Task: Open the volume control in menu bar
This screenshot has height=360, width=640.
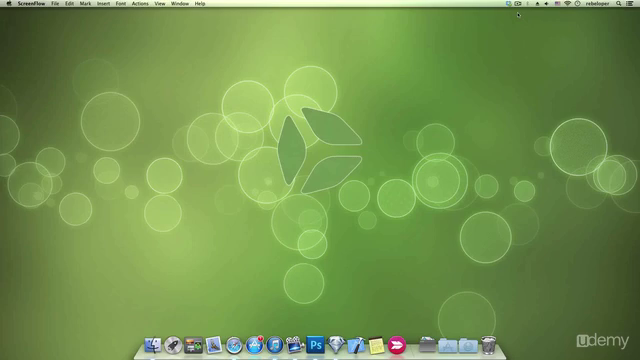Action: pyautogui.click(x=547, y=4)
